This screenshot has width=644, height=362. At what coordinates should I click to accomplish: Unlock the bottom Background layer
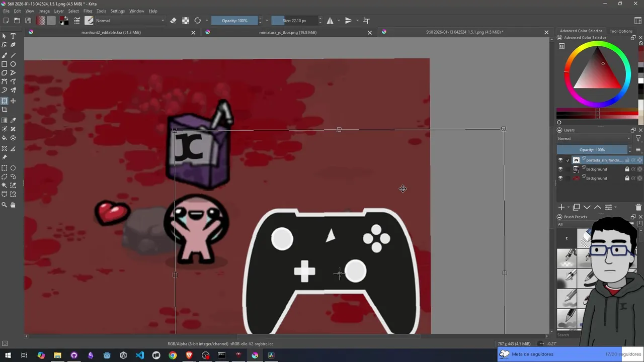tap(627, 178)
